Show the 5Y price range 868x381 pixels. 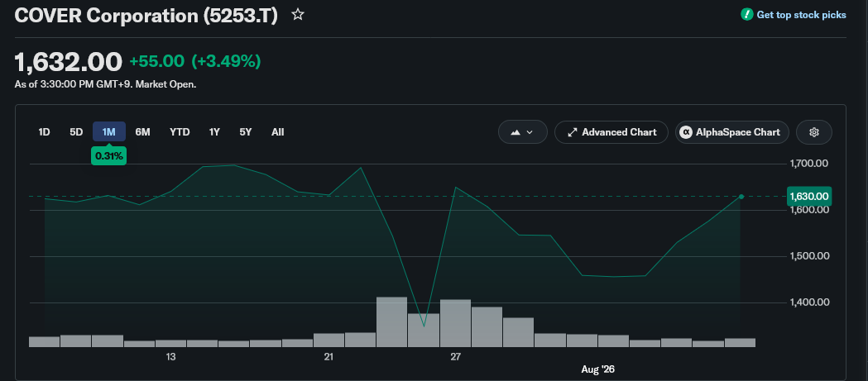(x=246, y=132)
